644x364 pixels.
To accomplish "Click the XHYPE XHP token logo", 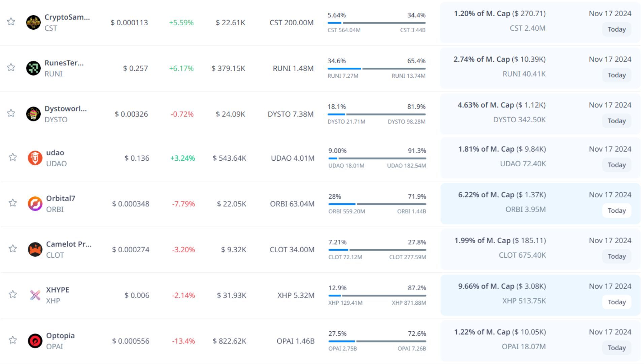I will (x=35, y=295).
